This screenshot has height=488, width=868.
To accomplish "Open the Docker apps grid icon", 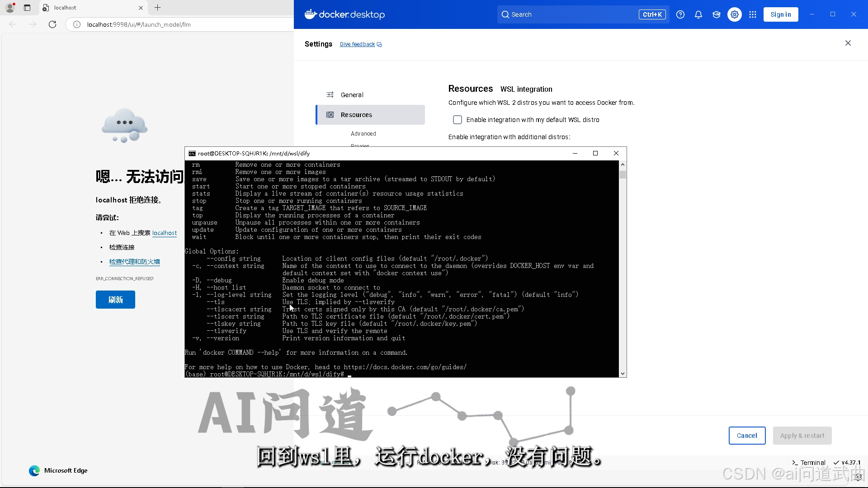I will tap(752, 14).
